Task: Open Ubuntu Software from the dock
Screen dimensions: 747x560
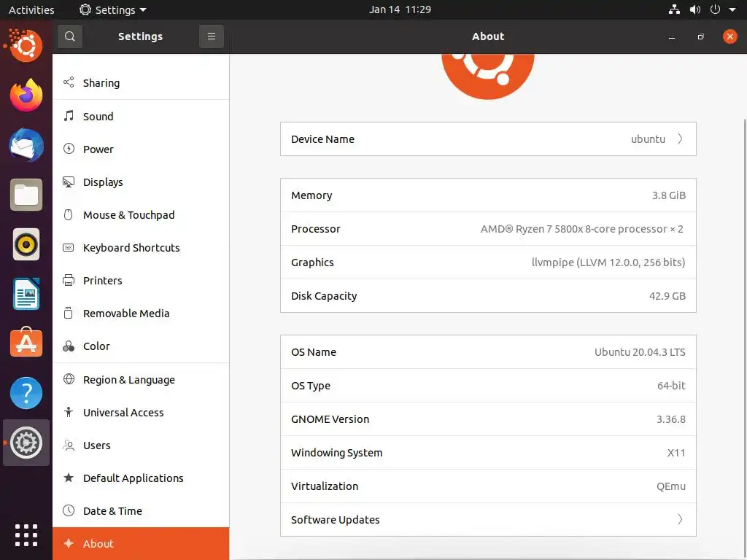Action: pyautogui.click(x=26, y=343)
